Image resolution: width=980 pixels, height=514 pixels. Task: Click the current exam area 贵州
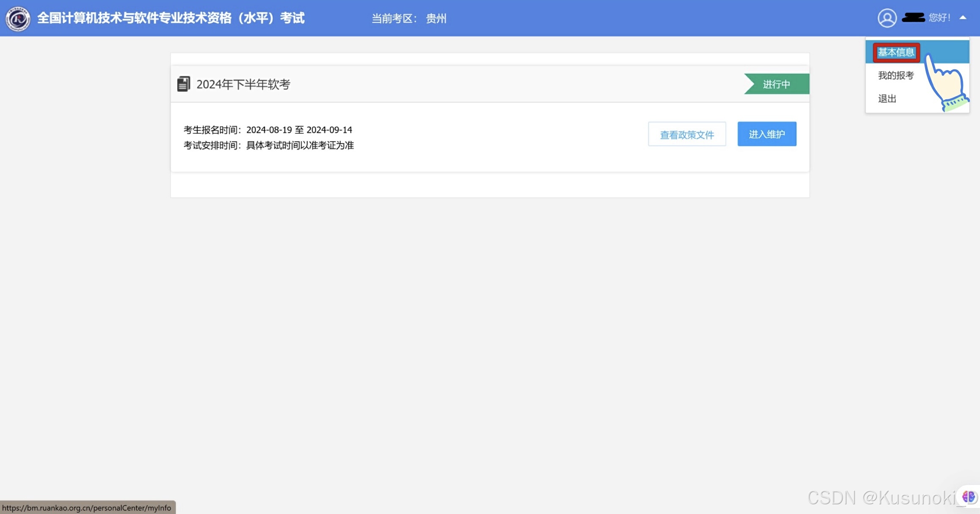tap(436, 19)
